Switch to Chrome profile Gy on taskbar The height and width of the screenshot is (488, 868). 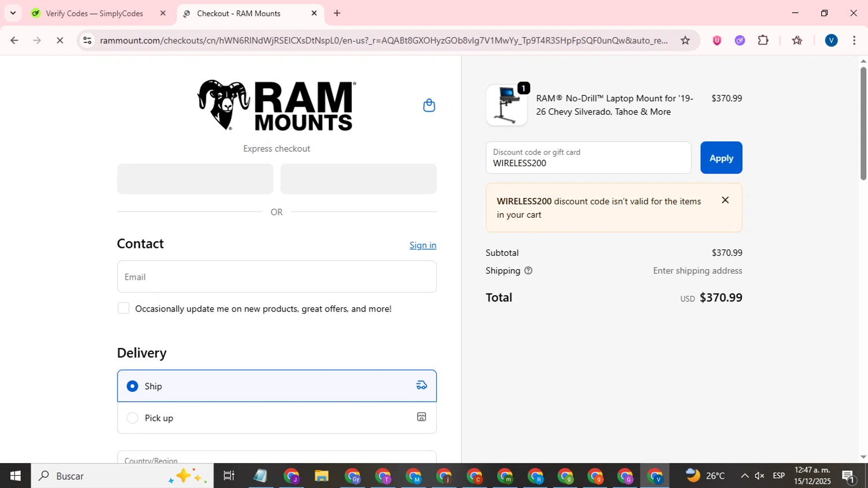click(353, 476)
